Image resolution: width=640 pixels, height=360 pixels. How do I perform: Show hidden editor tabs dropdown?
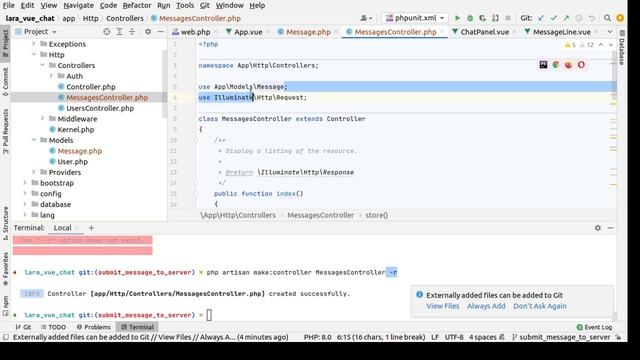(x=610, y=31)
